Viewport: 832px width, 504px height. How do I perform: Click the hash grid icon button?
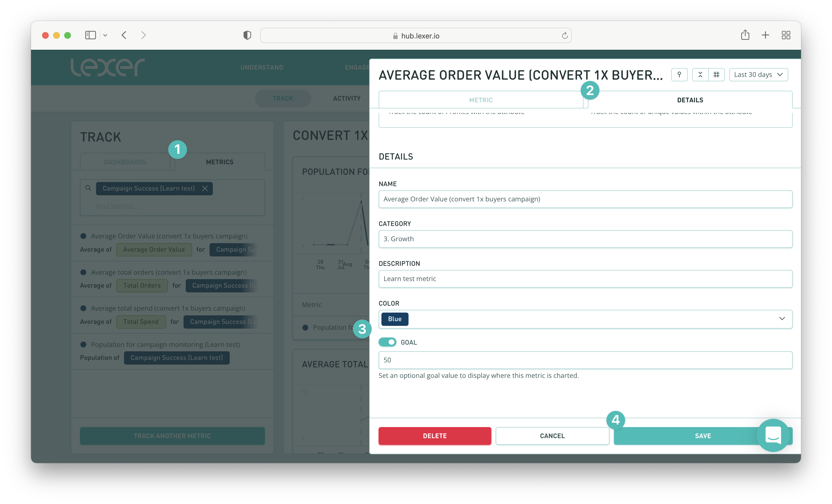(716, 75)
